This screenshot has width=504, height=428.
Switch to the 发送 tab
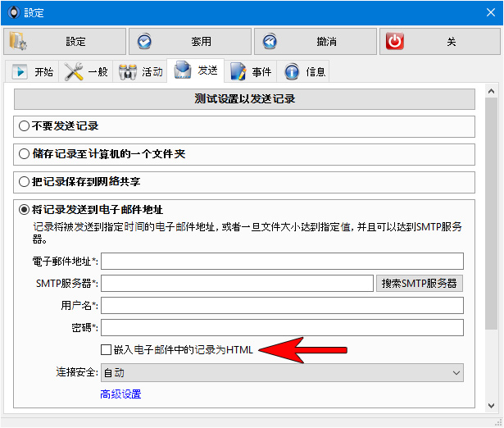coord(195,71)
